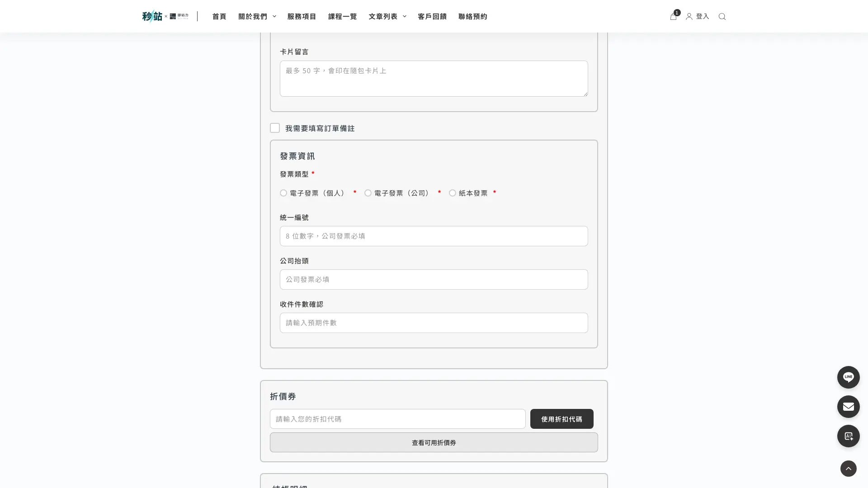Open the LINE chat floating button
Viewport: 868px width, 488px height.
pos(848,377)
